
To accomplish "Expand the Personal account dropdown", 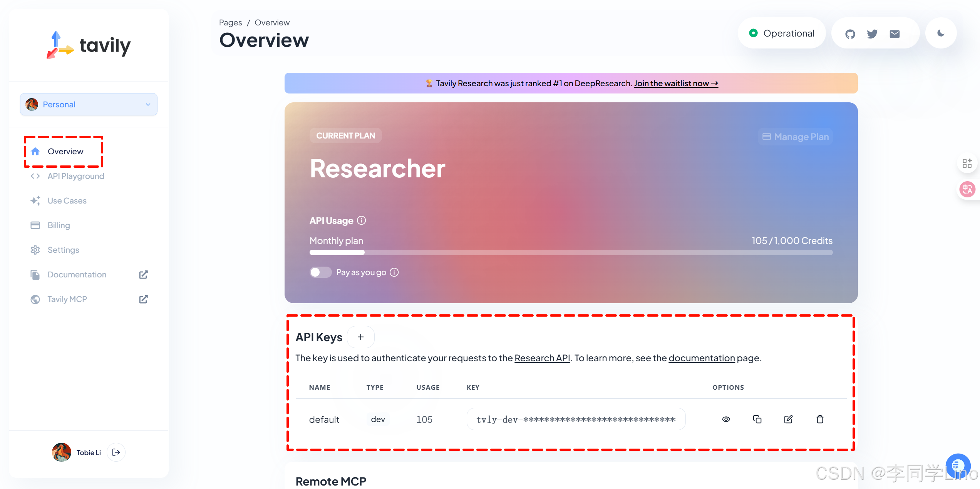I will 89,104.
